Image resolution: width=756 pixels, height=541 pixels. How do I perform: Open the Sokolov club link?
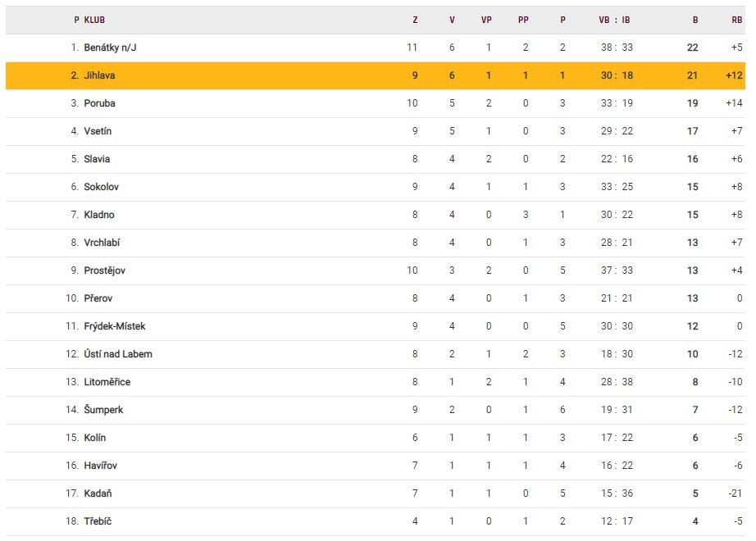[101, 187]
